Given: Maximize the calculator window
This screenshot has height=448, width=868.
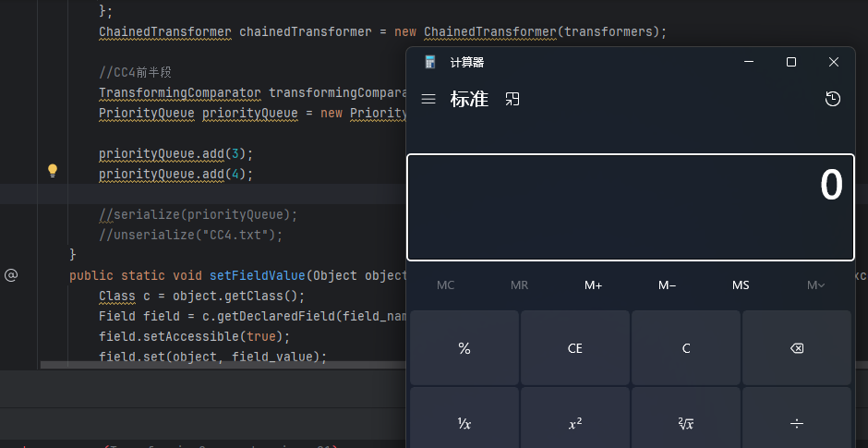Looking at the screenshot, I should coord(791,62).
